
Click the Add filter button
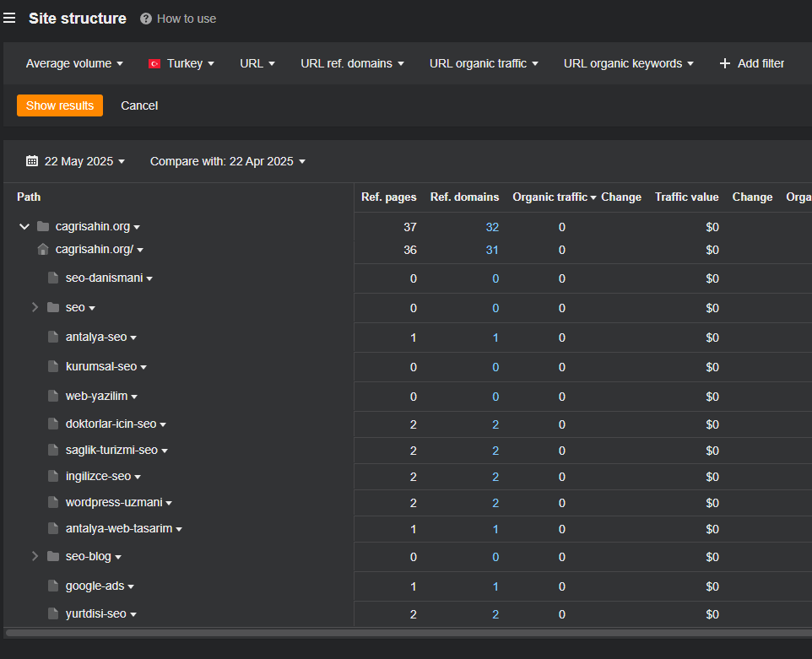[752, 63]
